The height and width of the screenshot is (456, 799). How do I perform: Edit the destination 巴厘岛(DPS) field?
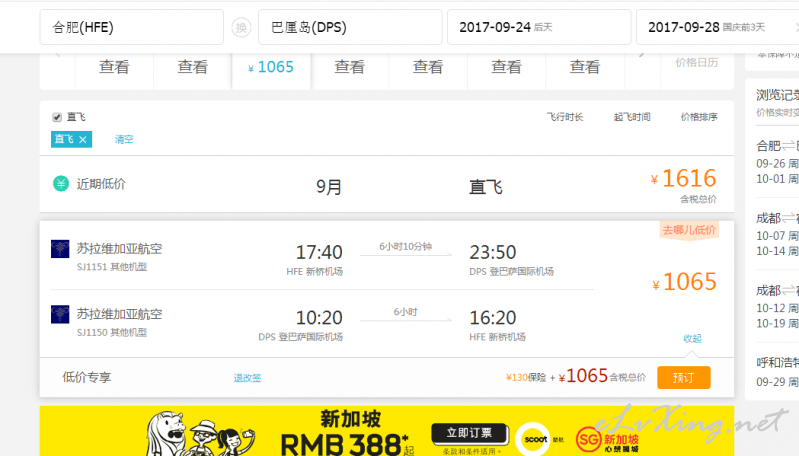point(350,27)
